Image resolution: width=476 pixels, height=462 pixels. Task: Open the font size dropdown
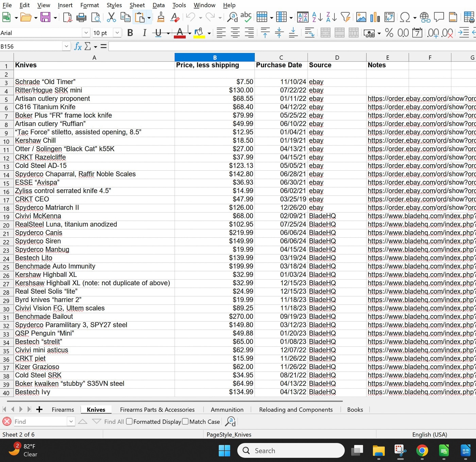(117, 33)
